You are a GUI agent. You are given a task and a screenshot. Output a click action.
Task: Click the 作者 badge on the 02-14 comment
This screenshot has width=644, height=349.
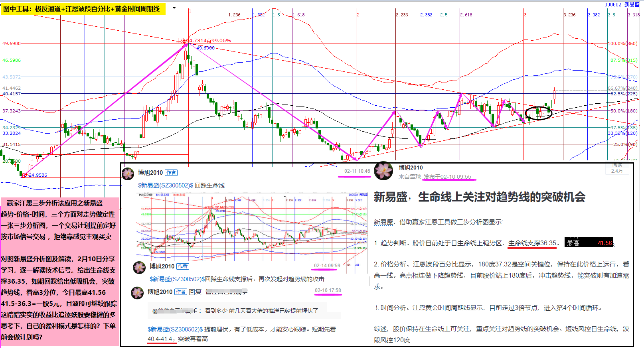point(183,266)
